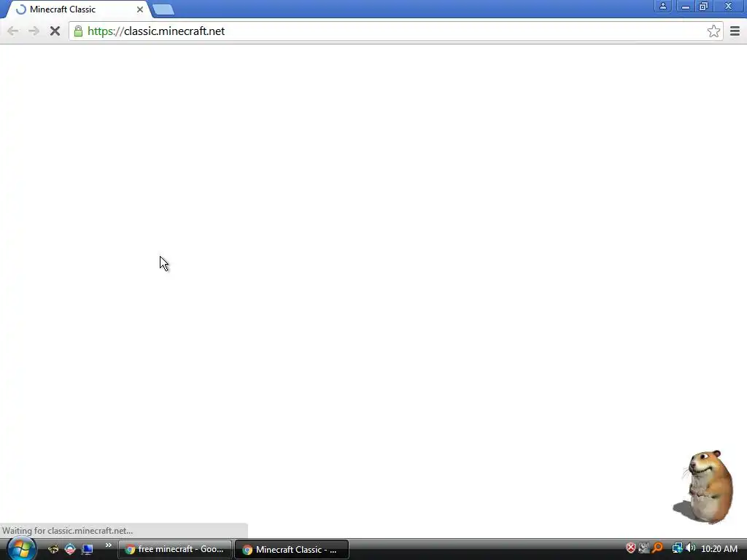Open the Windows Start orb

21,548
